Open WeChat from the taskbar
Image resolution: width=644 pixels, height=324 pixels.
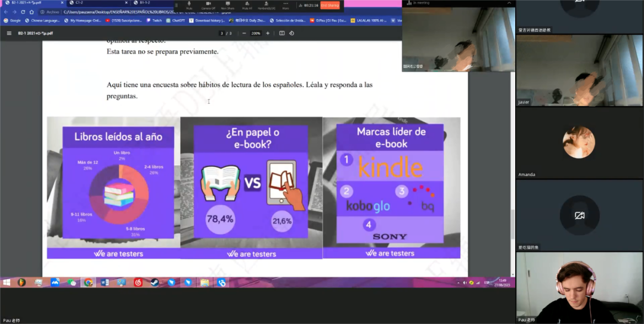72,282
